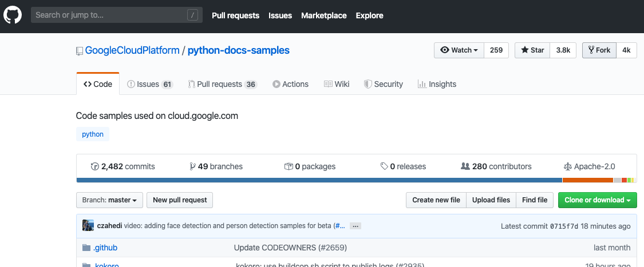Switch to the Issues tab
This screenshot has width=644, height=267.
pos(150,84)
